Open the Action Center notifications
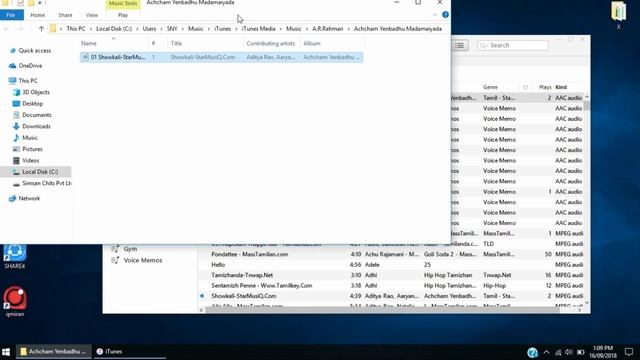Viewport: 640px width, 360px height. click(x=629, y=352)
